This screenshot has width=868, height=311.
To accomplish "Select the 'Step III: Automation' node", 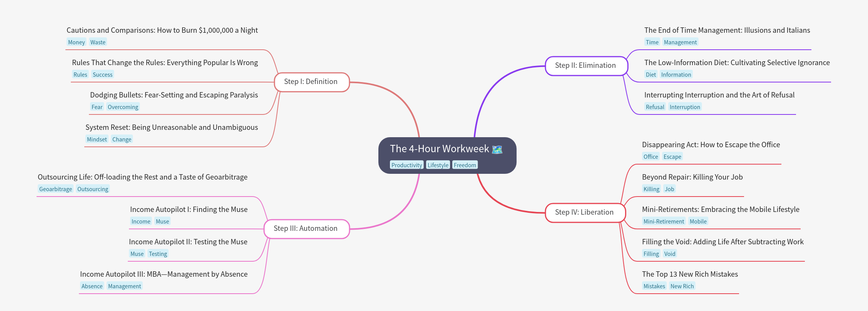I will pyautogui.click(x=306, y=229).
